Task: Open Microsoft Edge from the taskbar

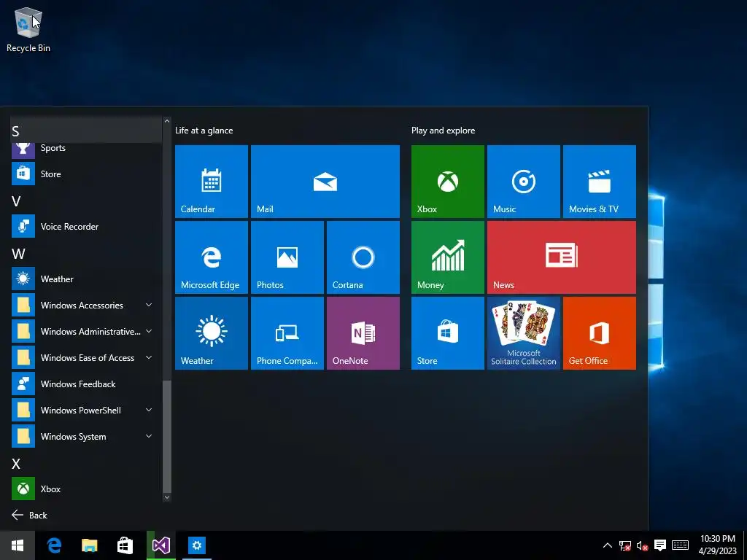Action: [54, 545]
